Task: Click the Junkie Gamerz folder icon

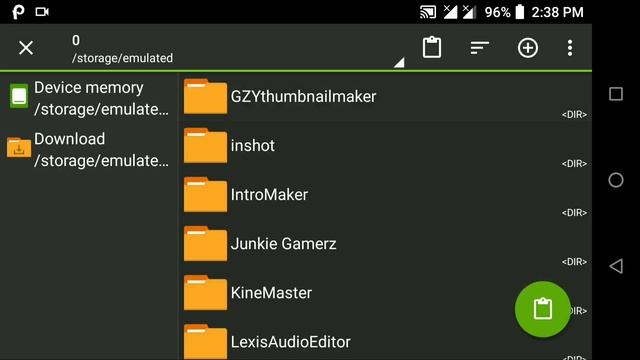Action: (x=205, y=244)
